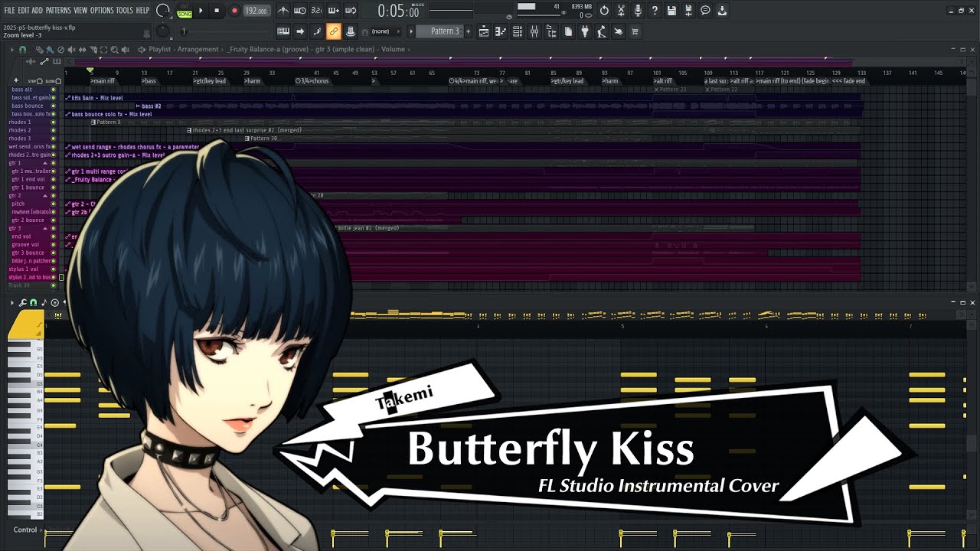Screen dimensions: 980x551
Task: Open the project info speech bubble icon
Action: pos(705,11)
